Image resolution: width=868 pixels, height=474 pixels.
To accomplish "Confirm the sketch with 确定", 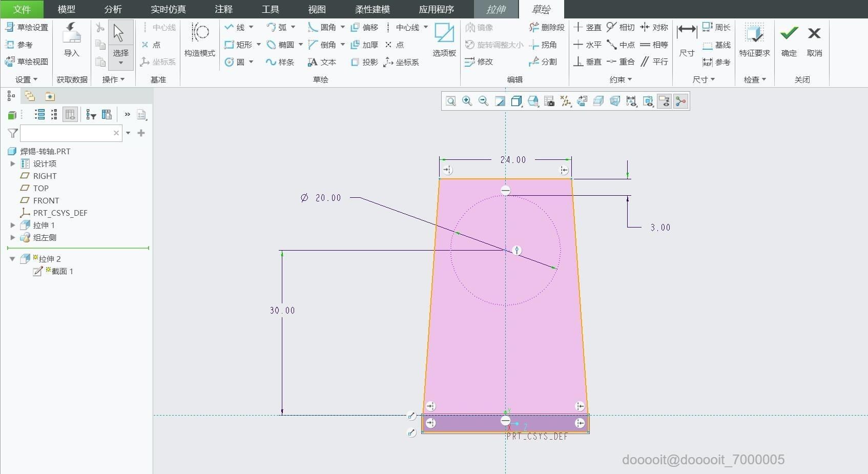I will coord(789,40).
